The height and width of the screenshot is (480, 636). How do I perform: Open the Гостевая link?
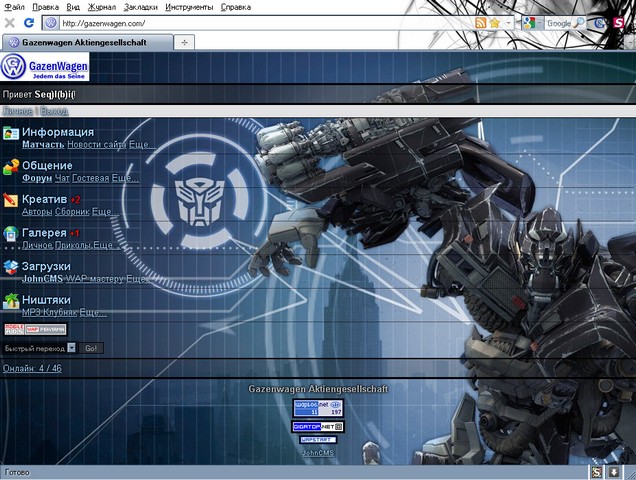click(x=90, y=178)
